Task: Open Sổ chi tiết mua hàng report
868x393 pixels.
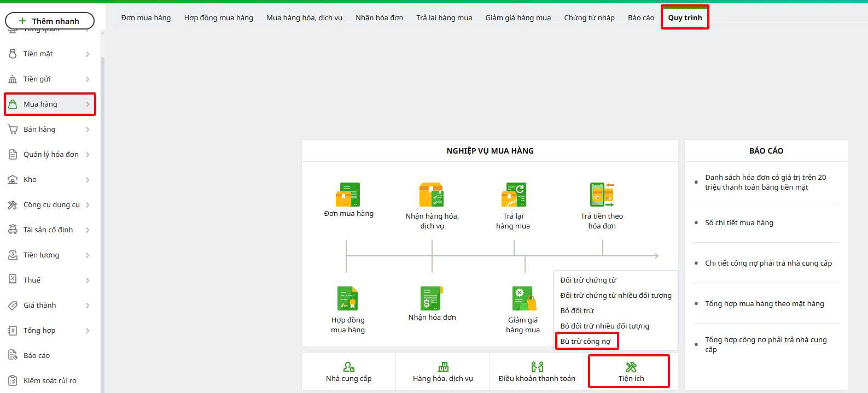Action: click(739, 222)
